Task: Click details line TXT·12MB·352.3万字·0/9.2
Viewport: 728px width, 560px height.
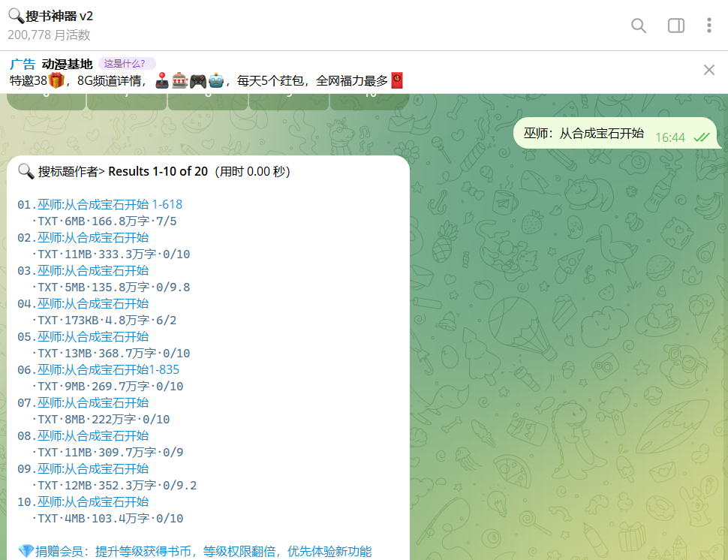Action: coord(114,485)
